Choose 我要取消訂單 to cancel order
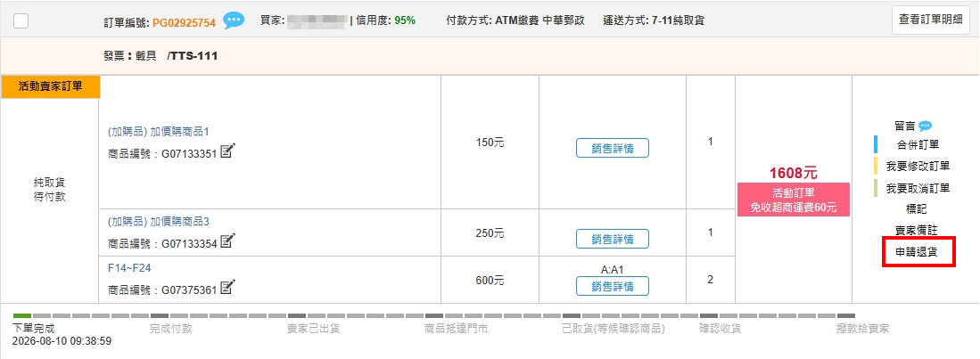Viewport: 980px width, 359px height. (x=918, y=188)
